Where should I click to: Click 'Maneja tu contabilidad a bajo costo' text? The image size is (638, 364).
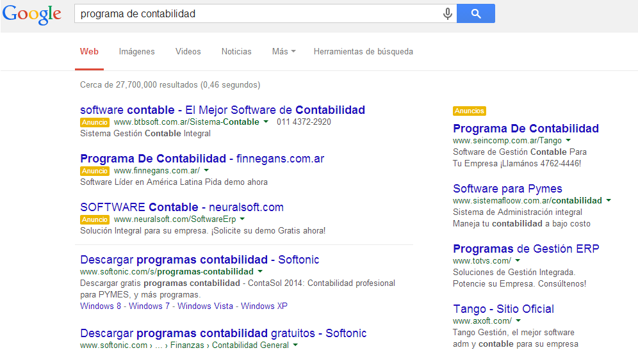[x=521, y=223]
